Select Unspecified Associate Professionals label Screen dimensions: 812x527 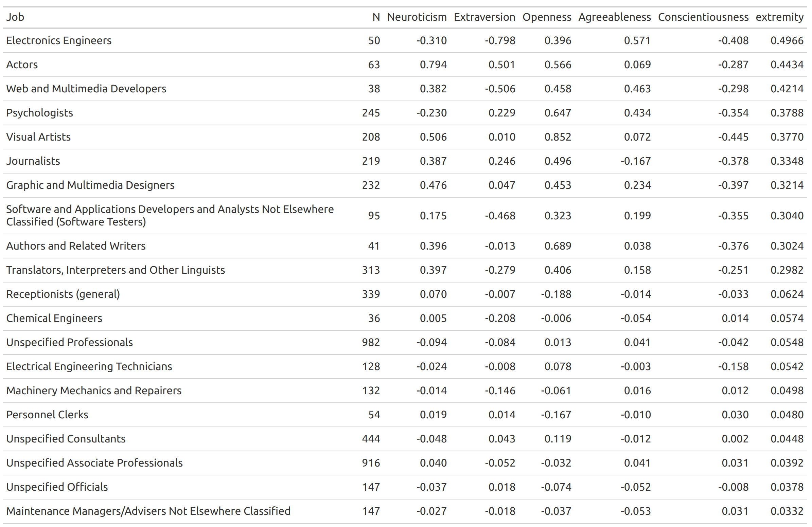coord(94,463)
